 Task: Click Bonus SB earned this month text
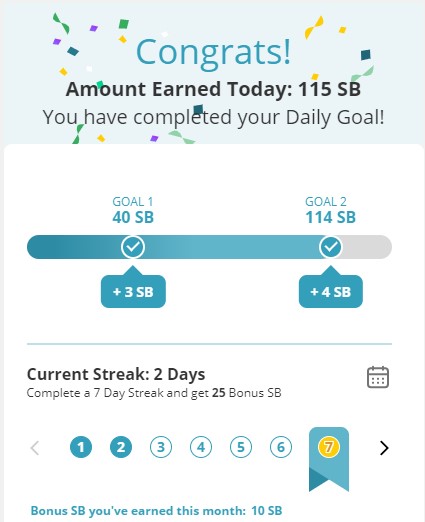click(x=156, y=511)
